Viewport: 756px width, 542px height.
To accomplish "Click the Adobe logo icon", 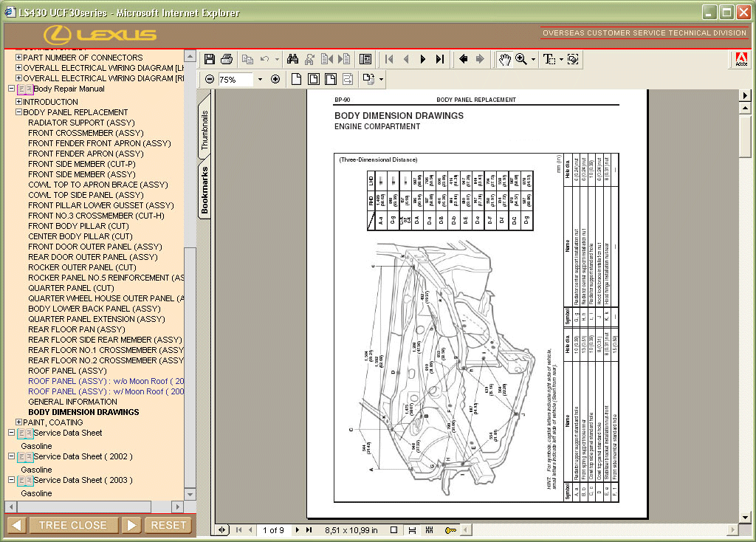I will (x=741, y=59).
